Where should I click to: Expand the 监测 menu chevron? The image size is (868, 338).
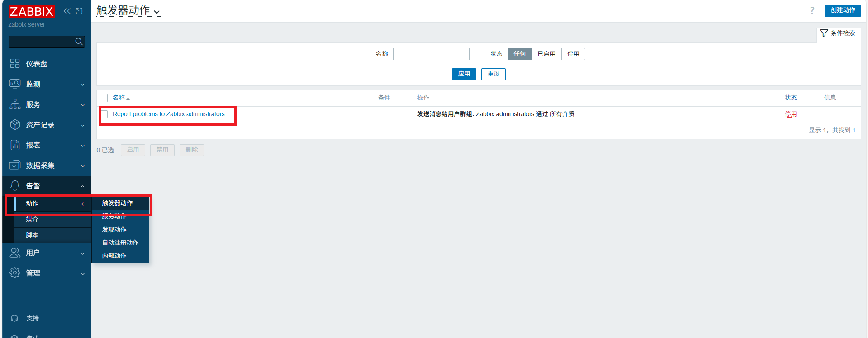(83, 84)
